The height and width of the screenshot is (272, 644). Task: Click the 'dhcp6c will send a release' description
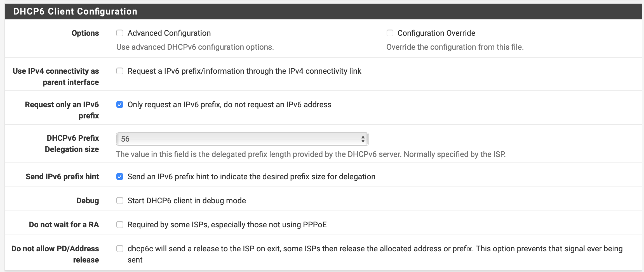[375, 249]
